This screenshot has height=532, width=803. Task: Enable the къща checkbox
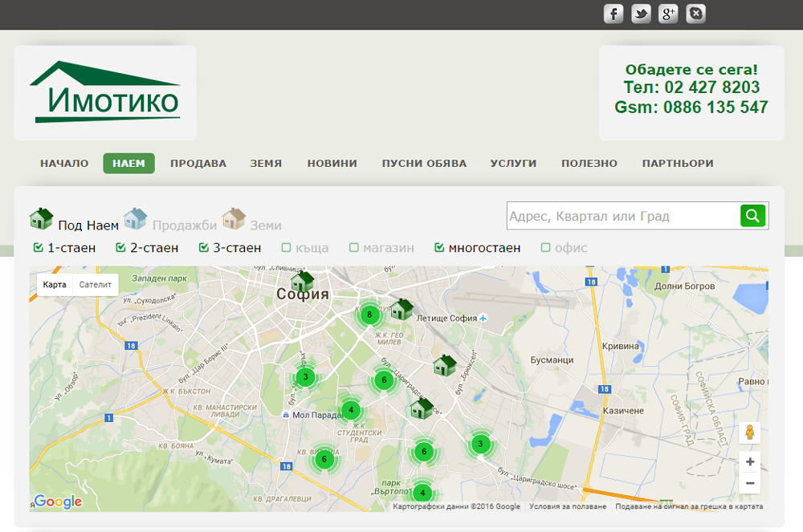[x=287, y=248]
